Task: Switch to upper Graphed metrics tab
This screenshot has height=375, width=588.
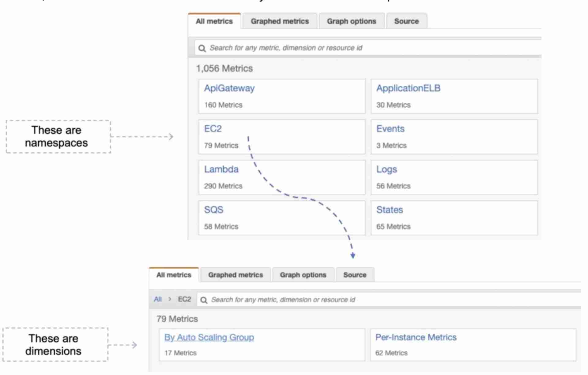Action: click(x=280, y=21)
